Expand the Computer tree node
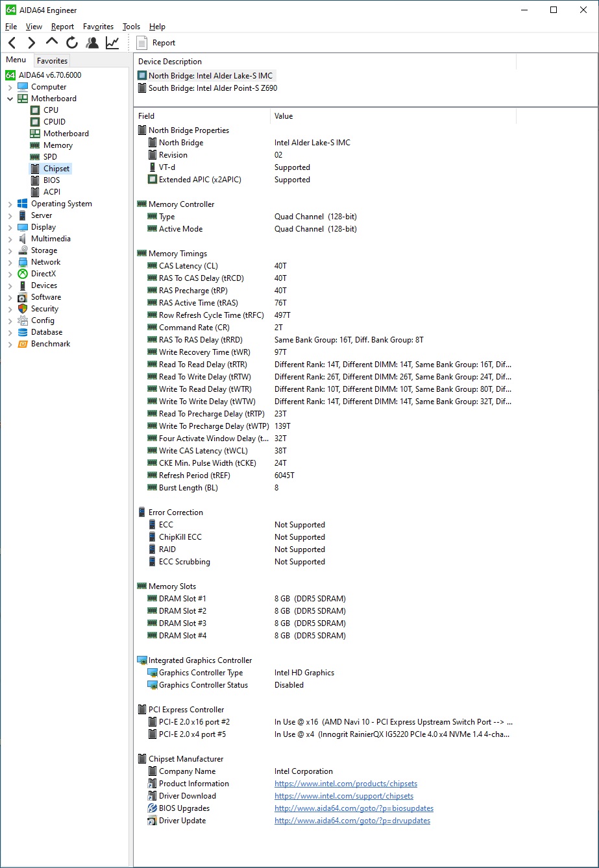The width and height of the screenshot is (599, 868). (10, 87)
